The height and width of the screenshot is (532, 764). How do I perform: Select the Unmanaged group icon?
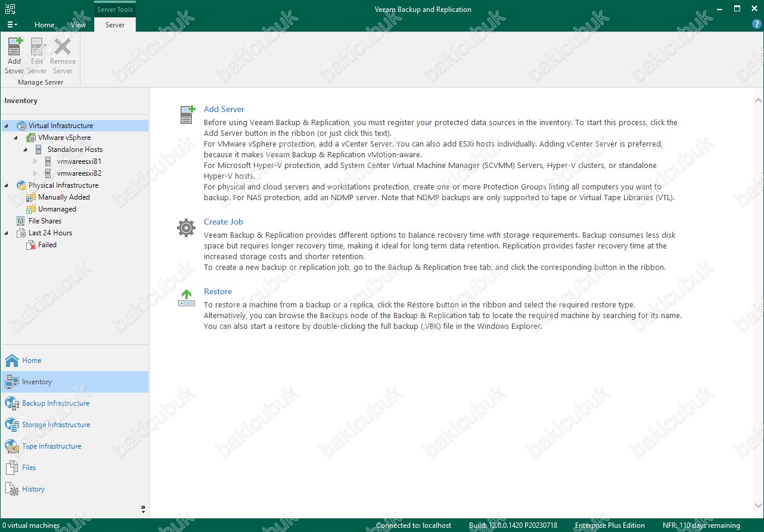click(x=31, y=209)
